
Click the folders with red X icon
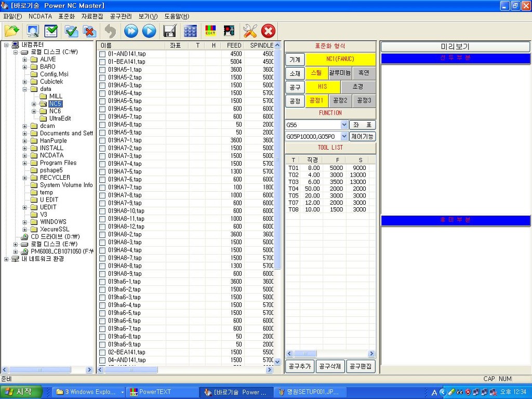(x=89, y=31)
